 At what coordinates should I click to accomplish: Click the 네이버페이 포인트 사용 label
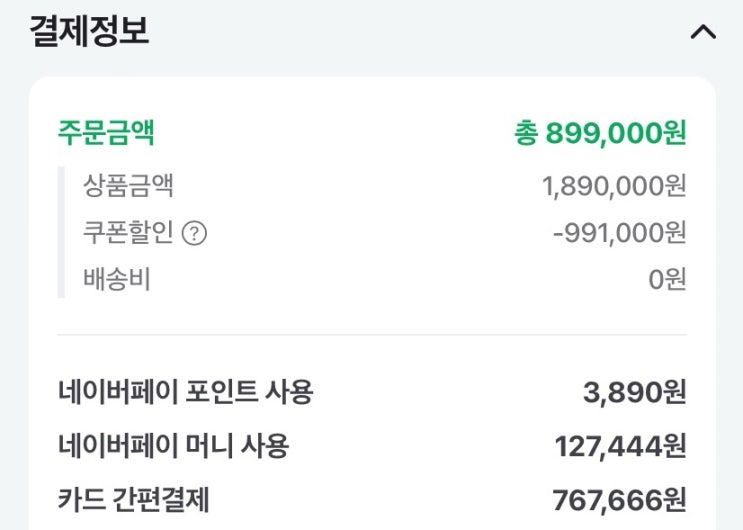click(185, 392)
